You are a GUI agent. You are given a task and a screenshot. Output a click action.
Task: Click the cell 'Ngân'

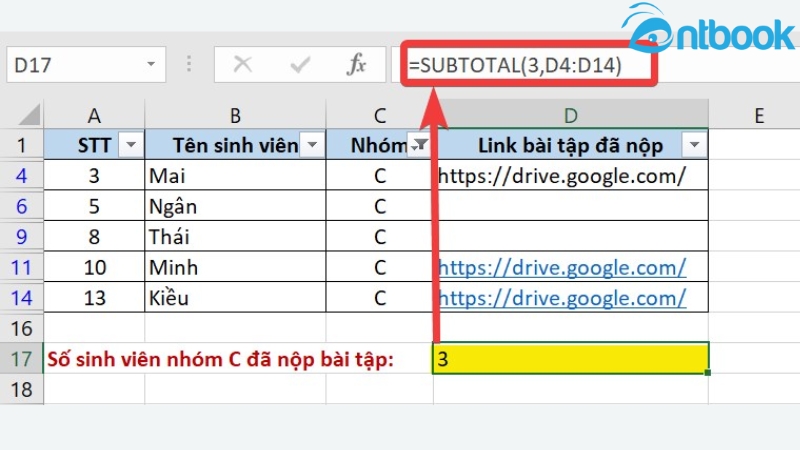[x=235, y=206]
